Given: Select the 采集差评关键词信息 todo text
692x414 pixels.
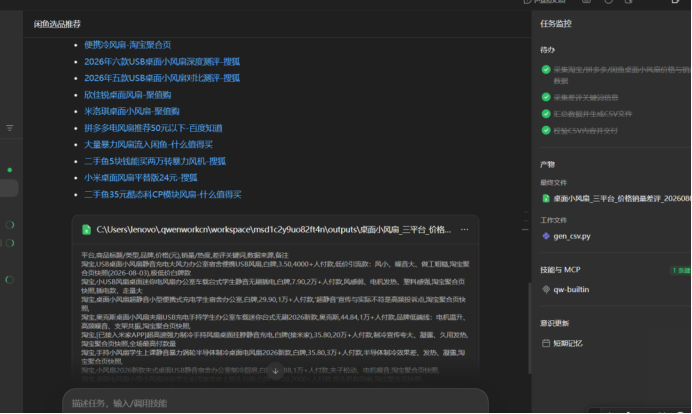Looking at the screenshot, I should (586, 98).
